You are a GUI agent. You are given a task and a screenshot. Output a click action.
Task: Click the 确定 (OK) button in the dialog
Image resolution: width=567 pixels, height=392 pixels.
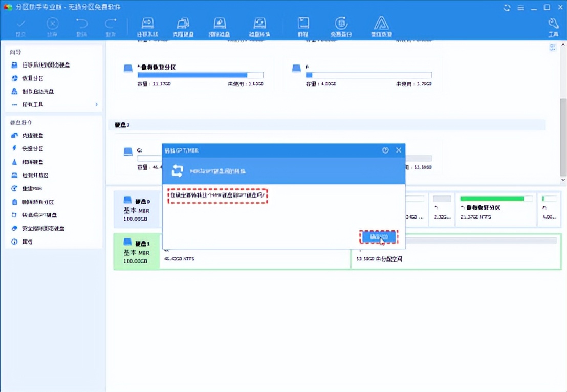[378, 237]
